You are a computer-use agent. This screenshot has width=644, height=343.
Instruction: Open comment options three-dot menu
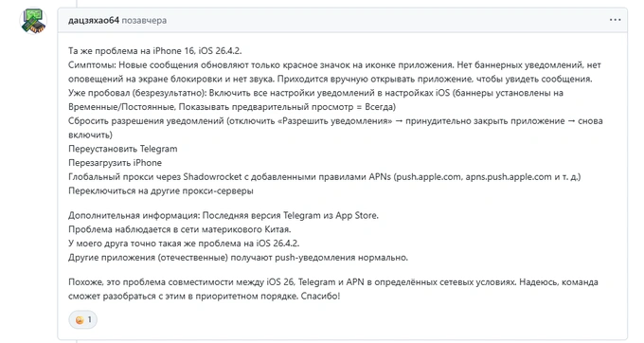point(615,20)
